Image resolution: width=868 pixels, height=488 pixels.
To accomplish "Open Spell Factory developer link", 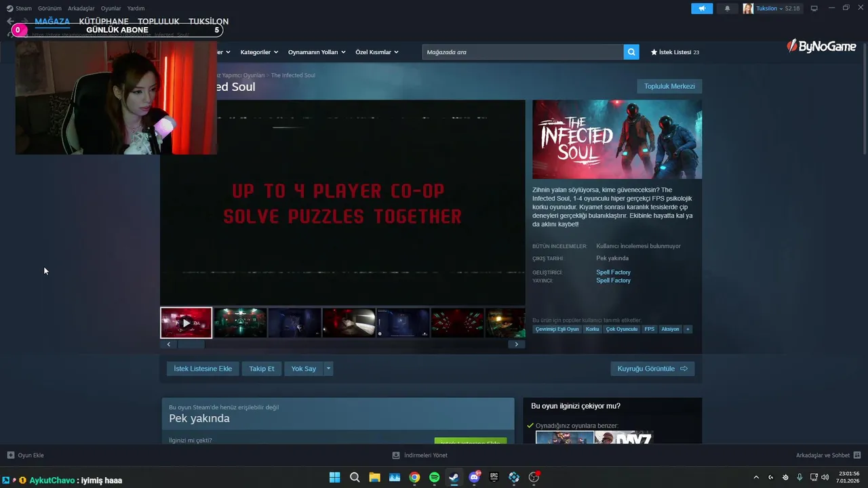I will click(613, 272).
